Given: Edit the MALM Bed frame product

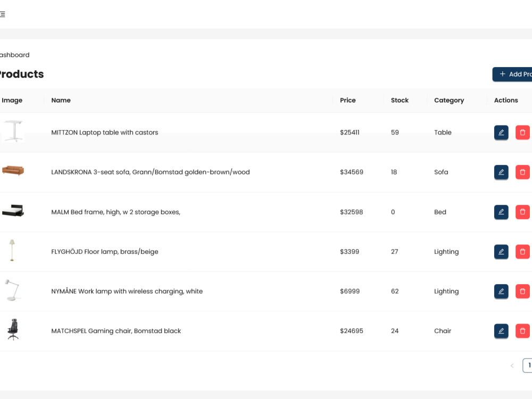Looking at the screenshot, I should [501, 212].
